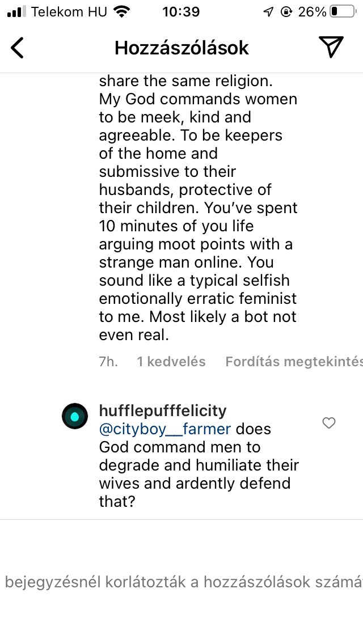Open the hufflepufffelicity username

coord(163,410)
